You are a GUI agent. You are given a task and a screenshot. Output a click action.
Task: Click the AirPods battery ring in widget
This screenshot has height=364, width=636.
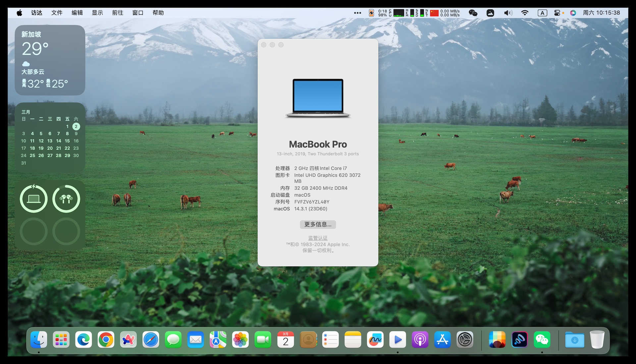point(66,199)
